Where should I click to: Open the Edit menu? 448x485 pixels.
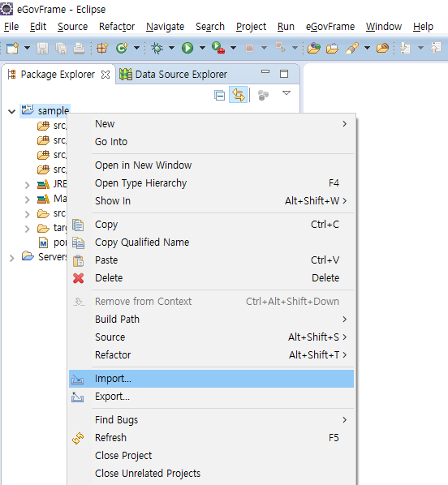(x=38, y=27)
